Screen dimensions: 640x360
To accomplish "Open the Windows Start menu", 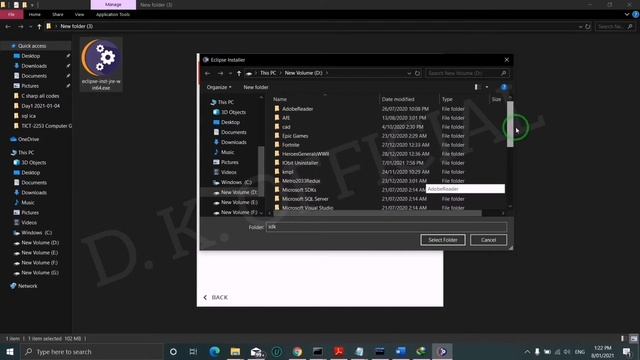I will coord(10,351).
